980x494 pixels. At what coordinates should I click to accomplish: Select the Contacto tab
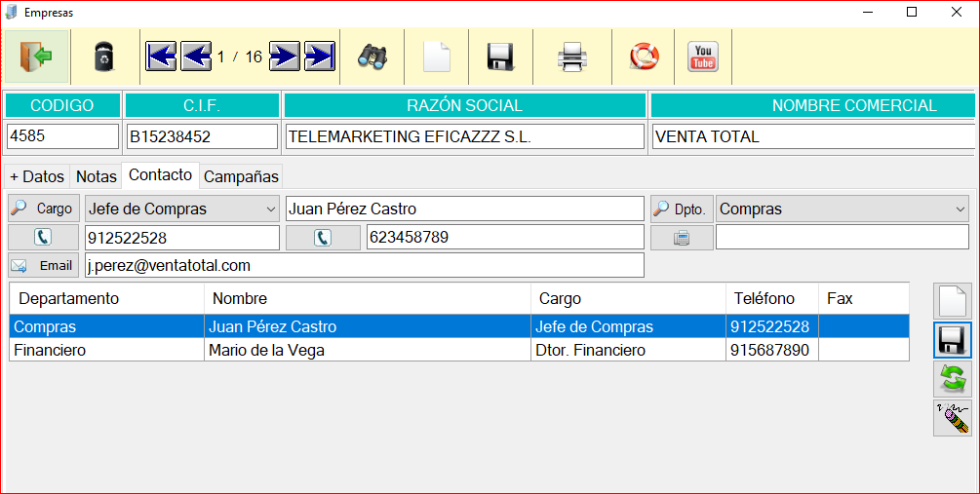point(160,174)
